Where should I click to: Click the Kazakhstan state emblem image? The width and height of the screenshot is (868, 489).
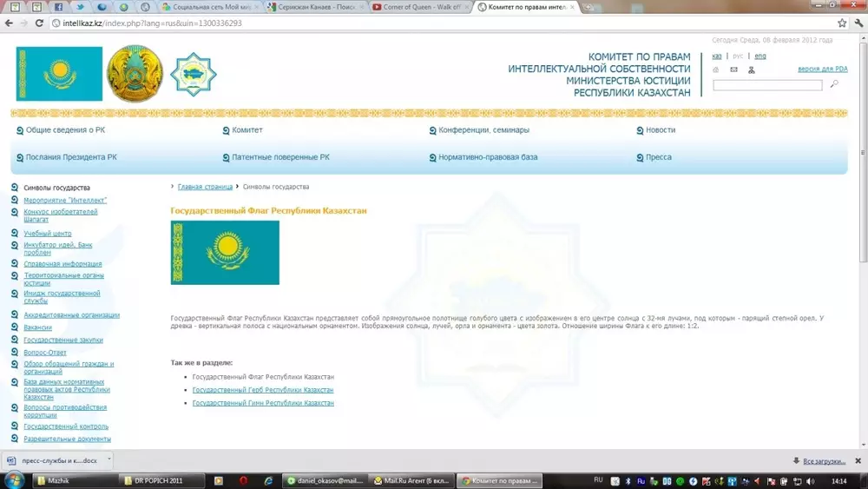pyautogui.click(x=135, y=74)
